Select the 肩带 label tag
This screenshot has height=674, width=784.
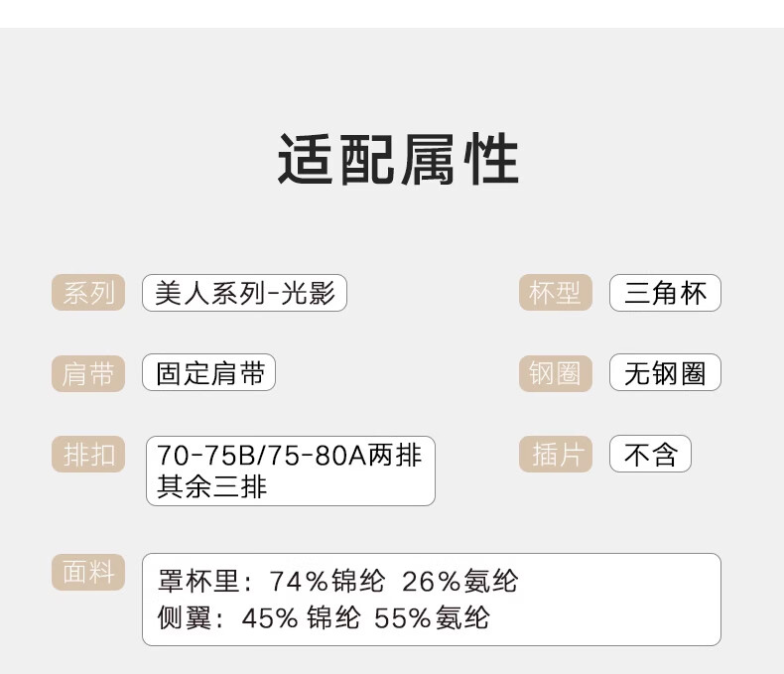tap(88, 373)
